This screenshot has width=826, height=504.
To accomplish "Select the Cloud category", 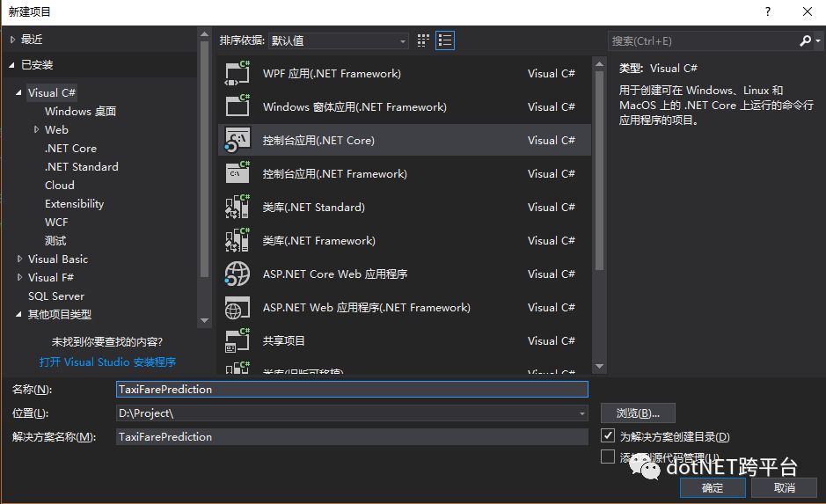I will click(60, 186).
